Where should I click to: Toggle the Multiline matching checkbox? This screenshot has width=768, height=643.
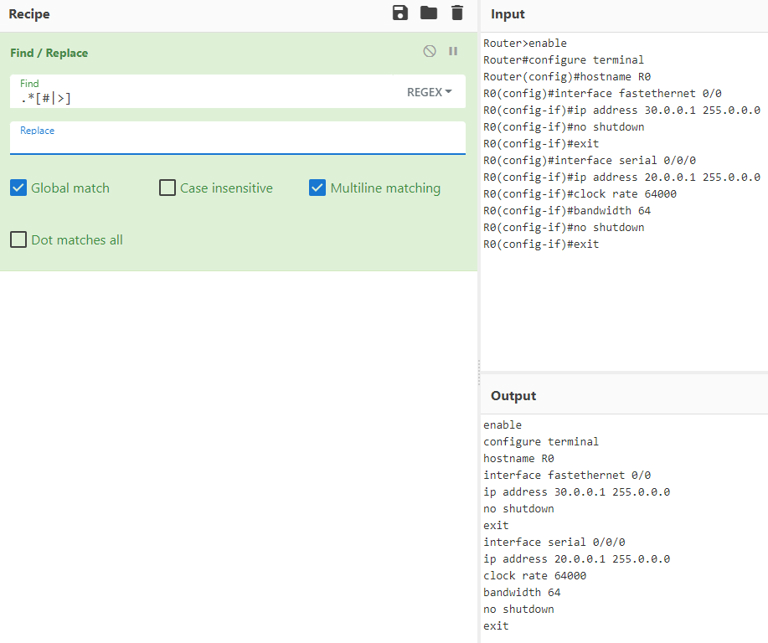click(x=317, y=188)
